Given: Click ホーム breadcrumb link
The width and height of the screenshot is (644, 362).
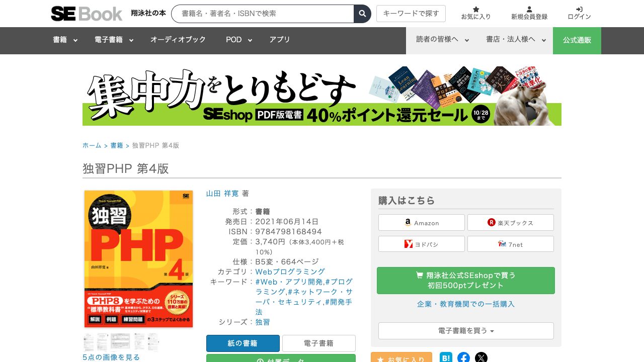Looking at the screenshot, I should (92, 146).
